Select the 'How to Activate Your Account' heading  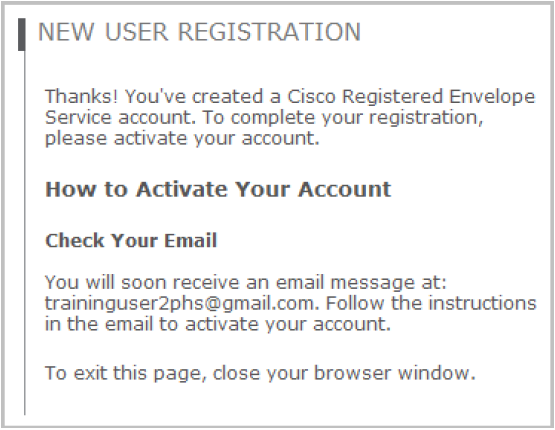(x=218, y=189)
